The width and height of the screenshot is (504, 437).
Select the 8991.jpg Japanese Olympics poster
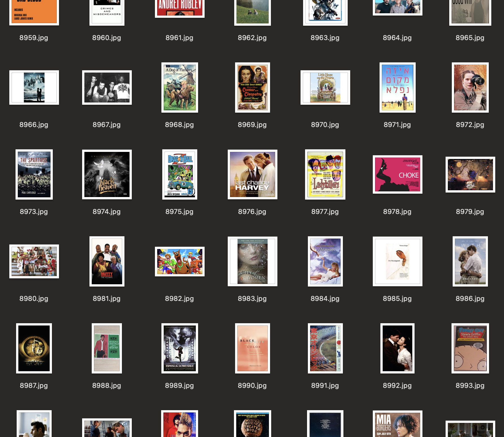tap(325, 348)
